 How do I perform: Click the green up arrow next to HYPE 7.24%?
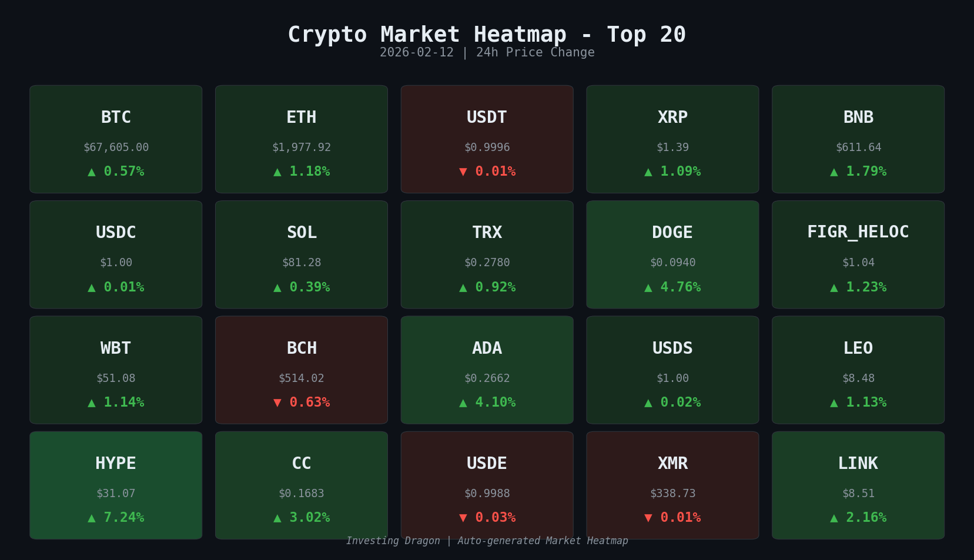point(92,518)
